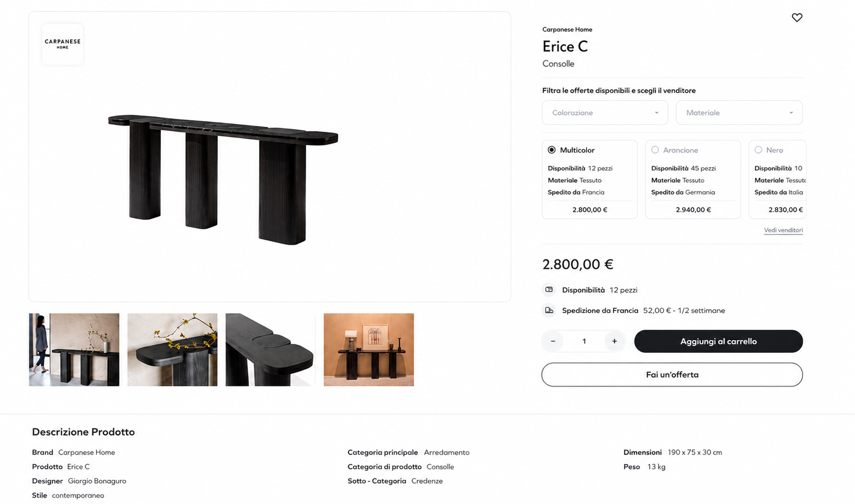855x504 pixels.
Task: Click the shipping truck icon
Action: (x=549, y=310)
